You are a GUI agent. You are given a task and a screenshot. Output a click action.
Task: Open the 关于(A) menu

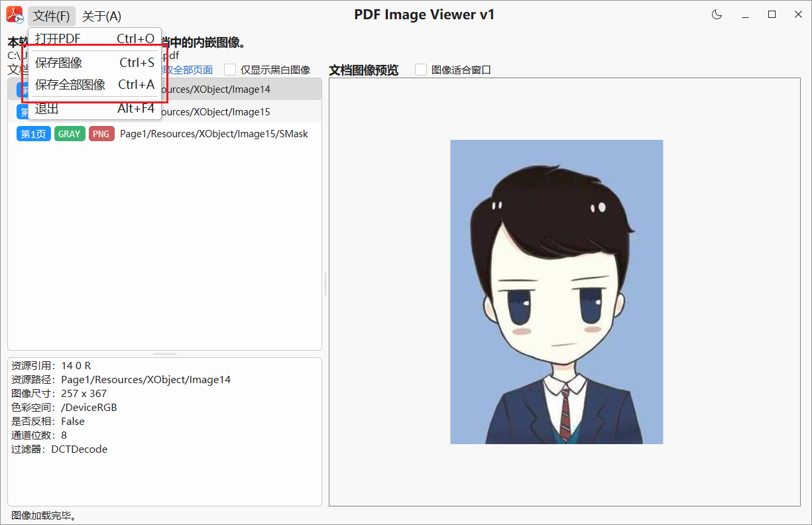pos(101,16)
